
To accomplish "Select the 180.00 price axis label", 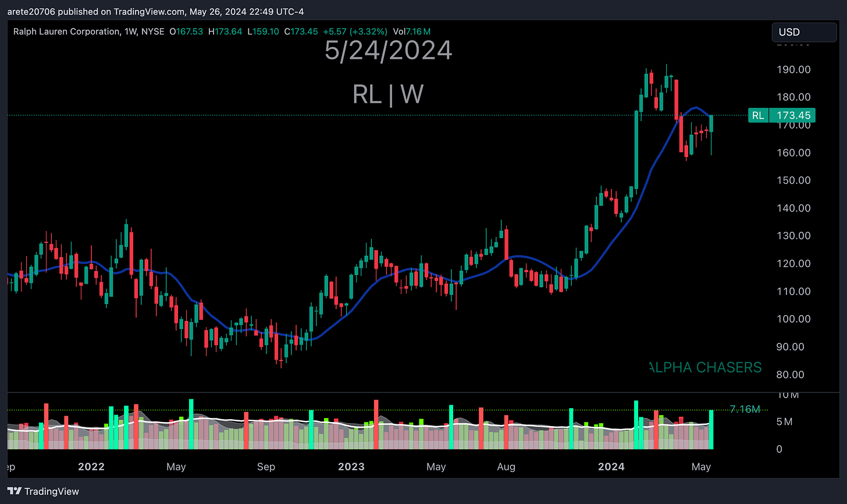I will click(x=795, y=97).
